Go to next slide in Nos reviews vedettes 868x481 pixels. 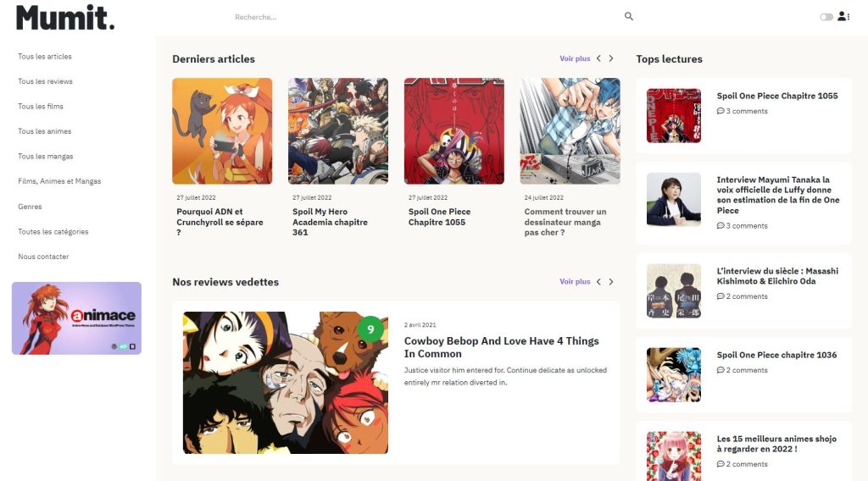click(611, 282)
